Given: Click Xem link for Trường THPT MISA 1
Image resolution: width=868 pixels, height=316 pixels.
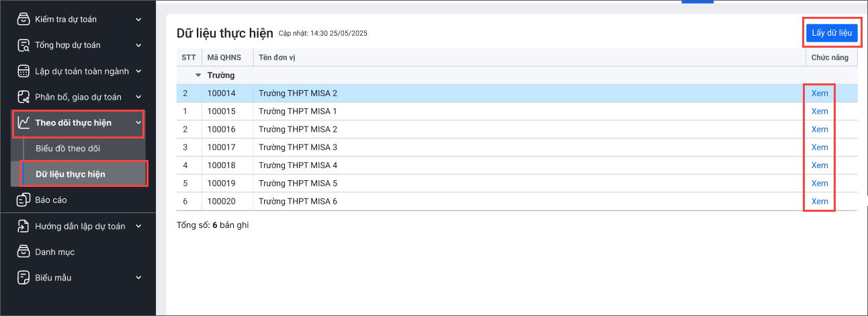Looking at the screenshot, I should (820, 111).
